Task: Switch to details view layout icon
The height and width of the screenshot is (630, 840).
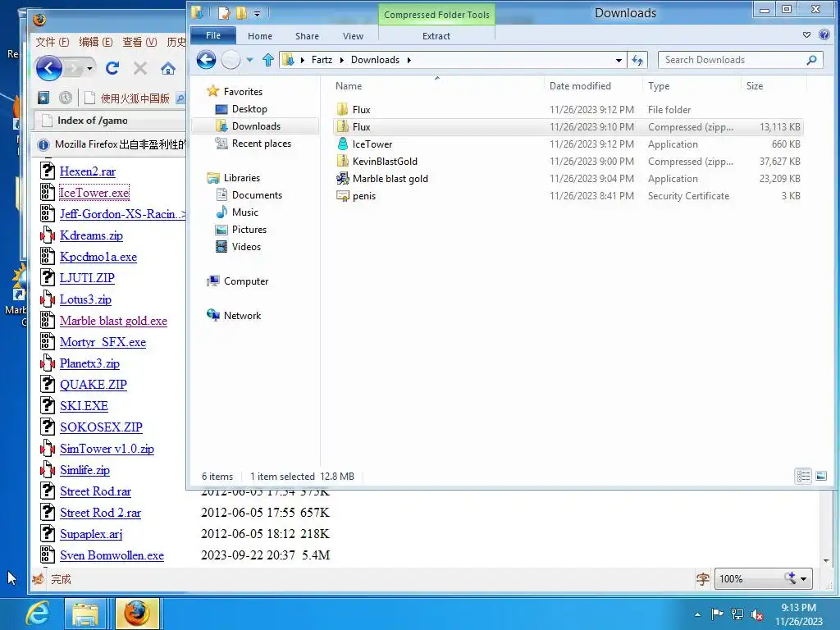Action: [x=804, y=476]
